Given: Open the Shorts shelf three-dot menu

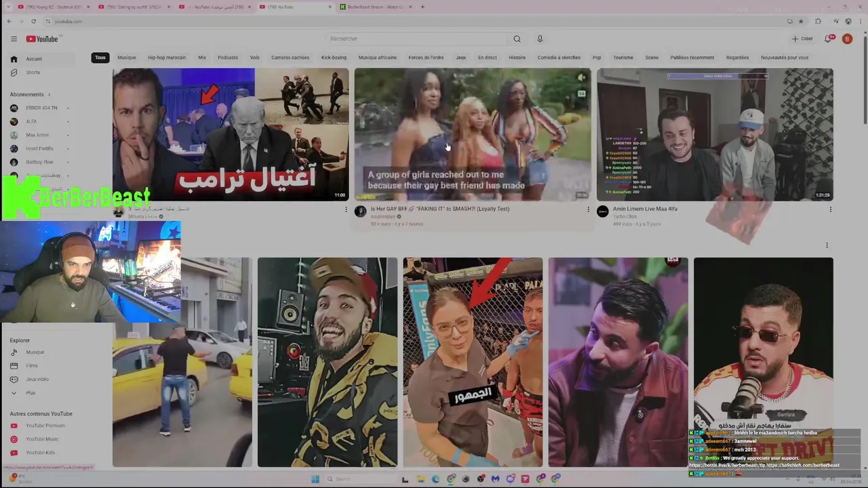Looking at the screenshot, I should (827, 245).
